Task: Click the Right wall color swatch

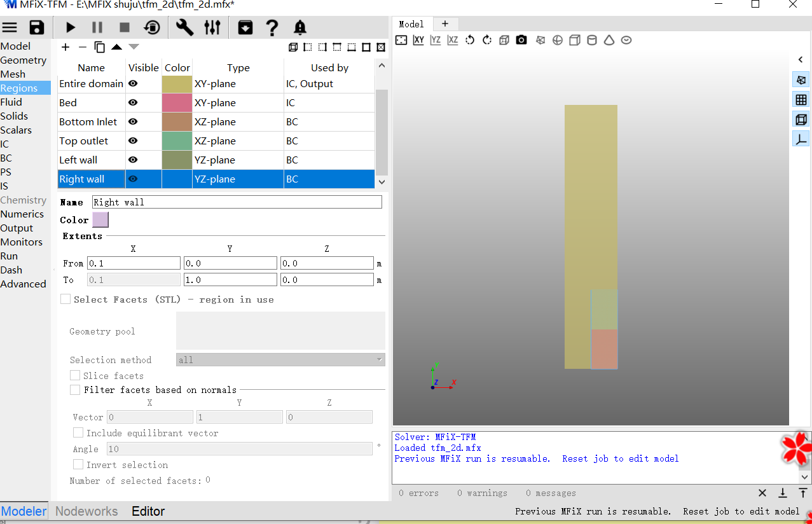Action: pyautogui.click(x=100, y=220)
